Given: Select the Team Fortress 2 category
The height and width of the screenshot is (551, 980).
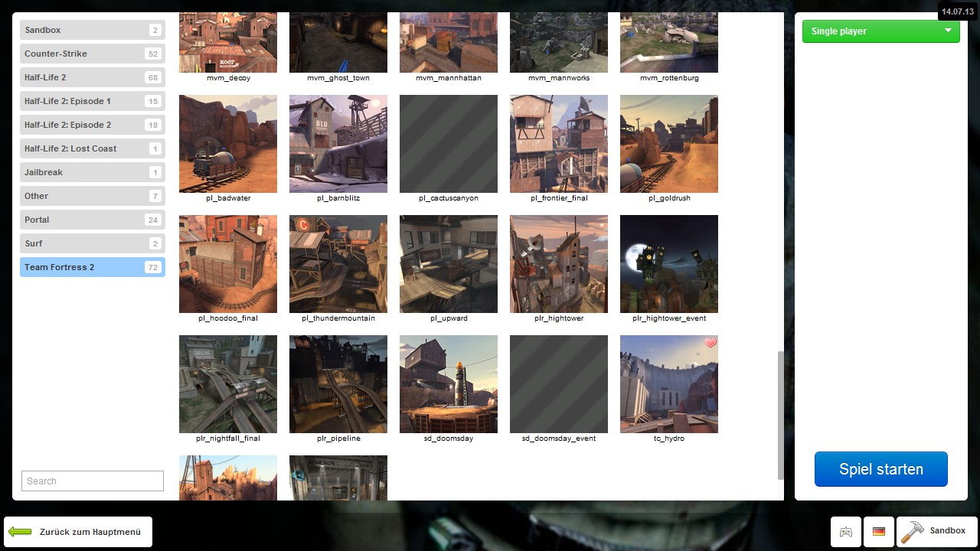Looking at the screenshot, I should (x=93, y=267).
